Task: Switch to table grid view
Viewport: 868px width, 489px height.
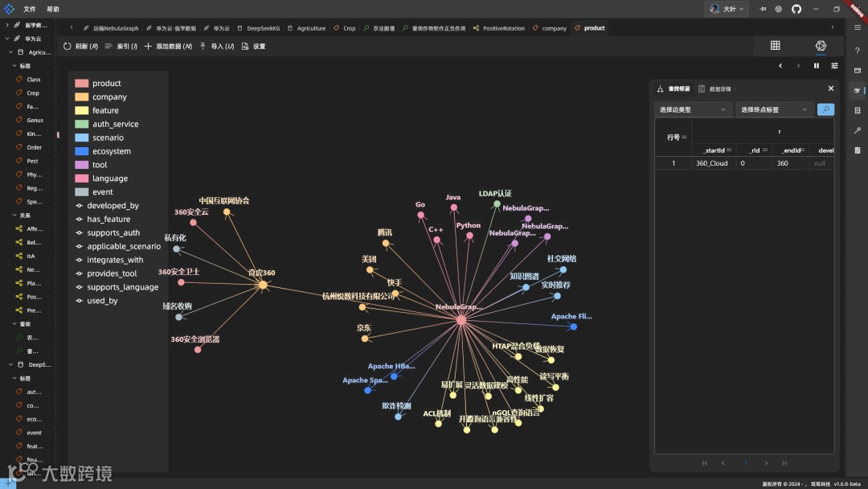Action: (x=775, y=45)
